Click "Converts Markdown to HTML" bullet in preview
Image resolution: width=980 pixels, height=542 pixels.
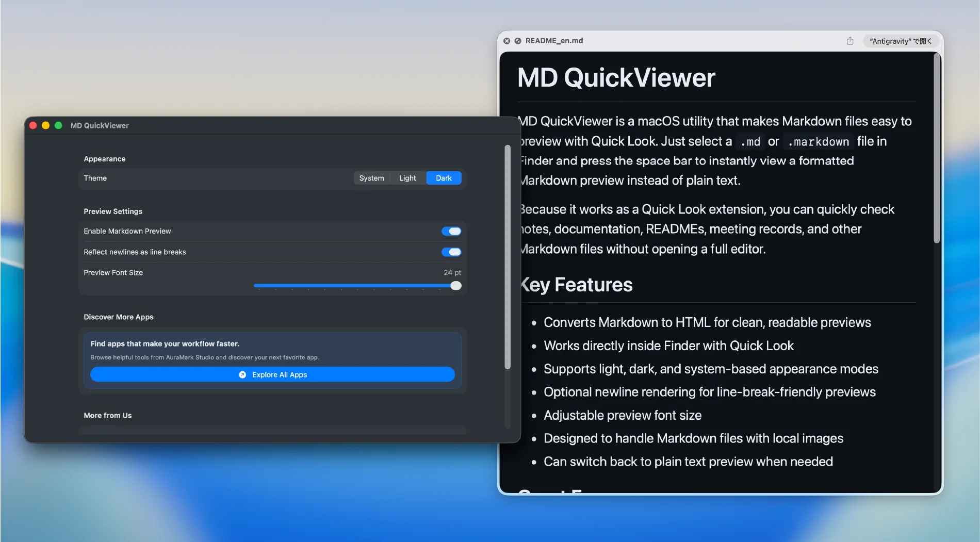pyautogui.click(x=707, y=322)
